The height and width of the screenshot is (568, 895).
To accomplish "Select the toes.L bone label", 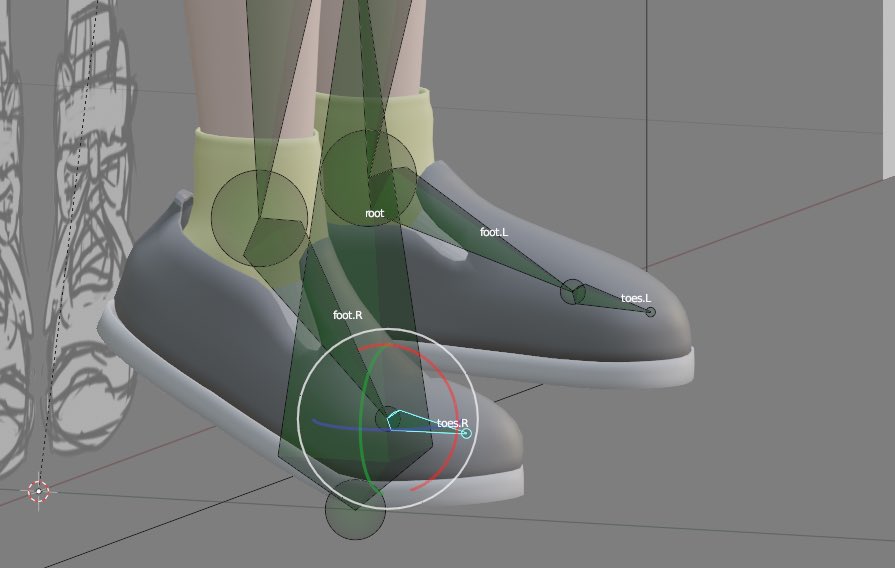I will 636,298.
